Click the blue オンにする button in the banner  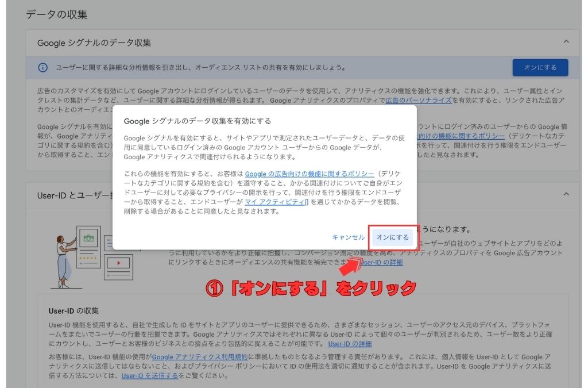click(540, 68)
